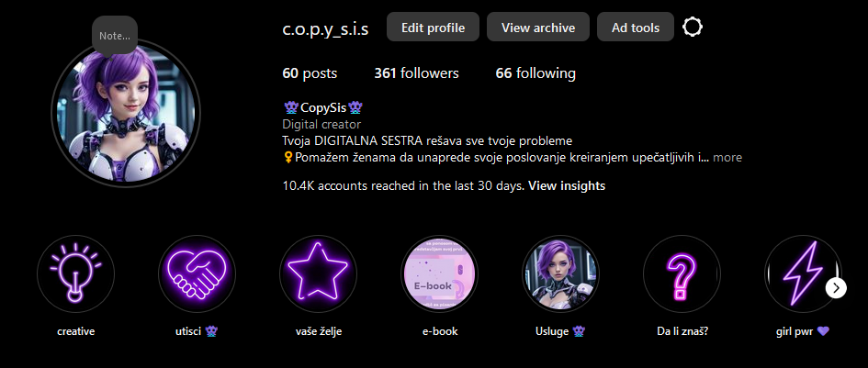Image resolution: width=868 pixels, height=368 pixels.
Task: Open the Usluge highlight cover
Action: pos(561,273)
